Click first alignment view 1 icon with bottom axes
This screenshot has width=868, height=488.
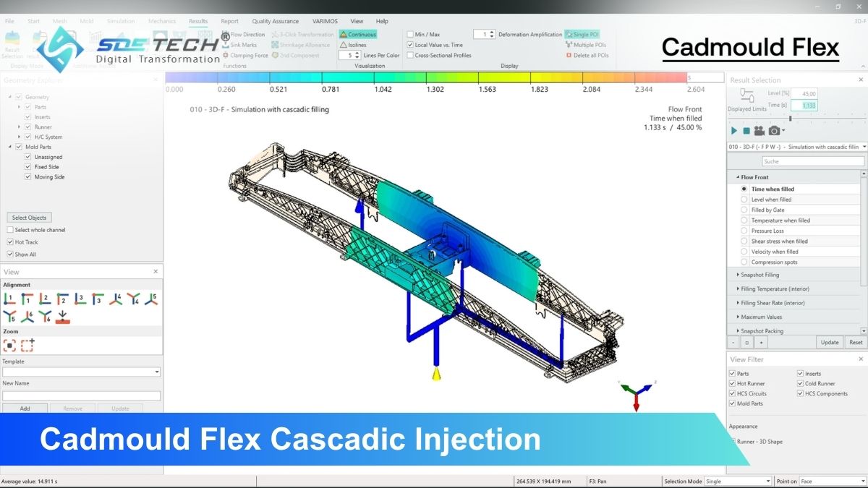[x=9, y=299]
